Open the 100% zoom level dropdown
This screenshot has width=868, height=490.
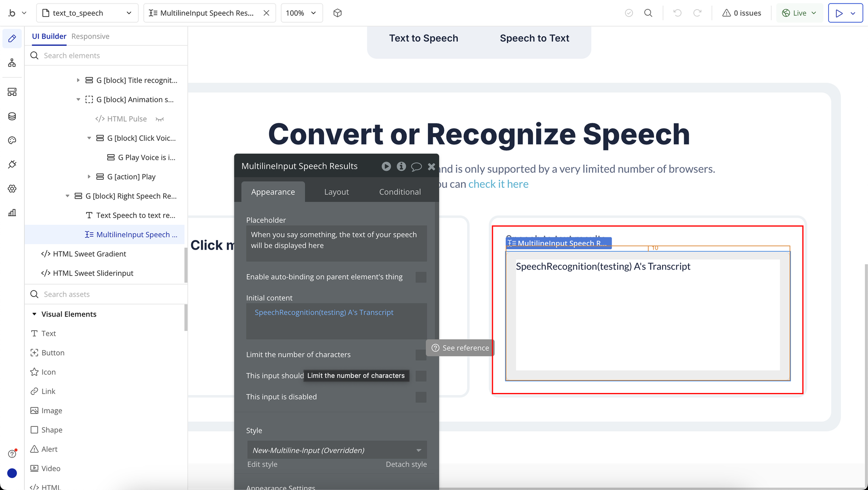tap(301, 13)
